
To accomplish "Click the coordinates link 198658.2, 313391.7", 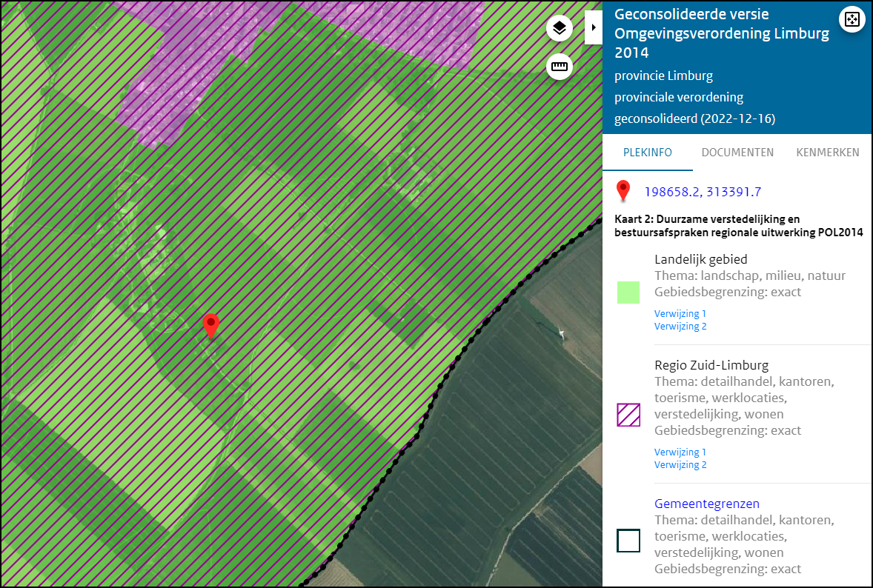I will (x=703, y=192).
